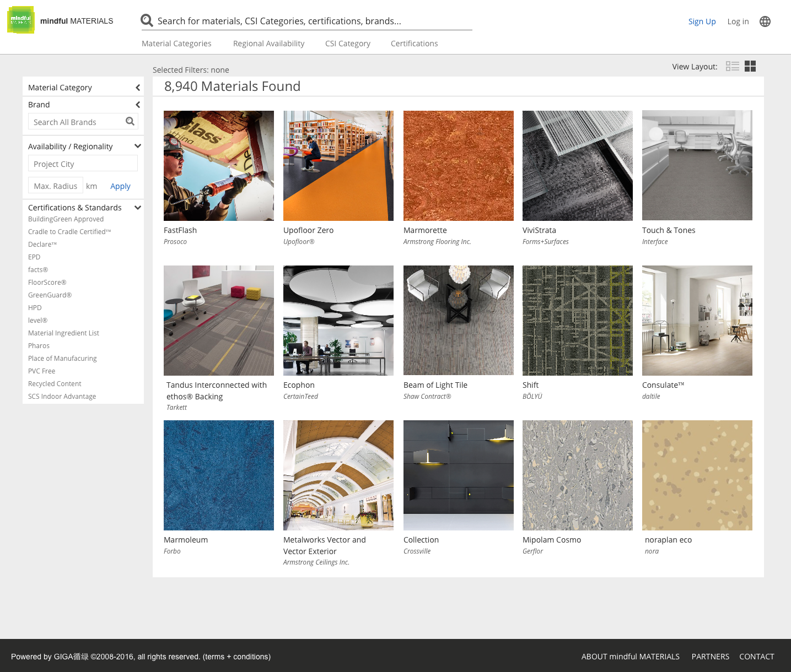Filter by Material Ingredient List

(63, 333)
